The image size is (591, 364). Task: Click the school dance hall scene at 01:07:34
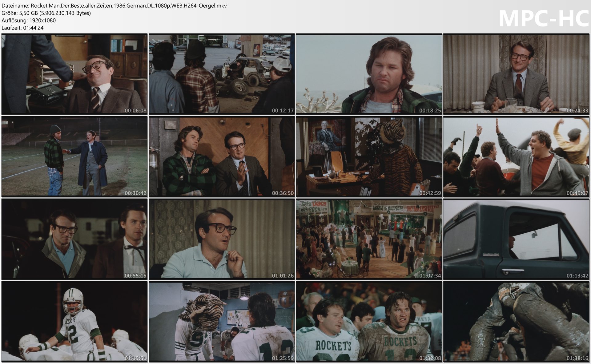[x=368, y=239]
